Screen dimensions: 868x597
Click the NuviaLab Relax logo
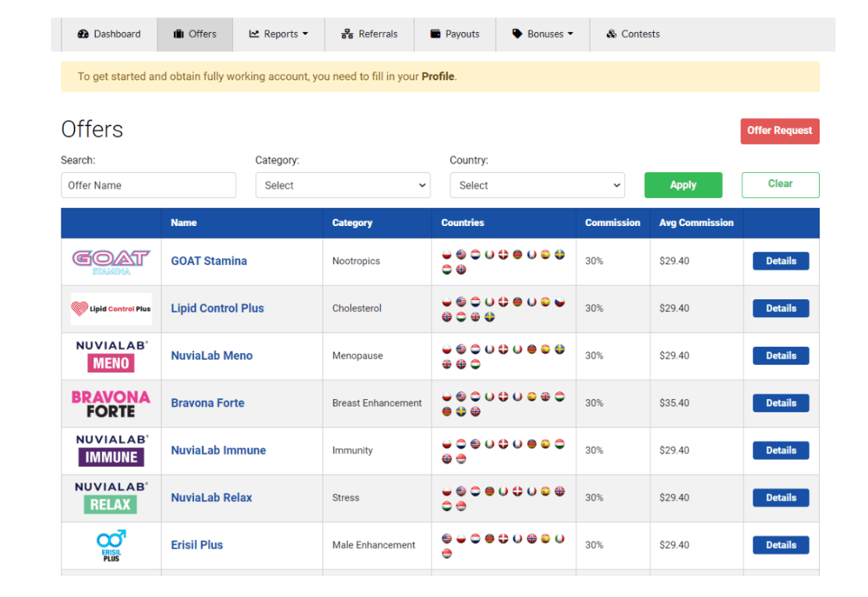click(x=111, y=498)
